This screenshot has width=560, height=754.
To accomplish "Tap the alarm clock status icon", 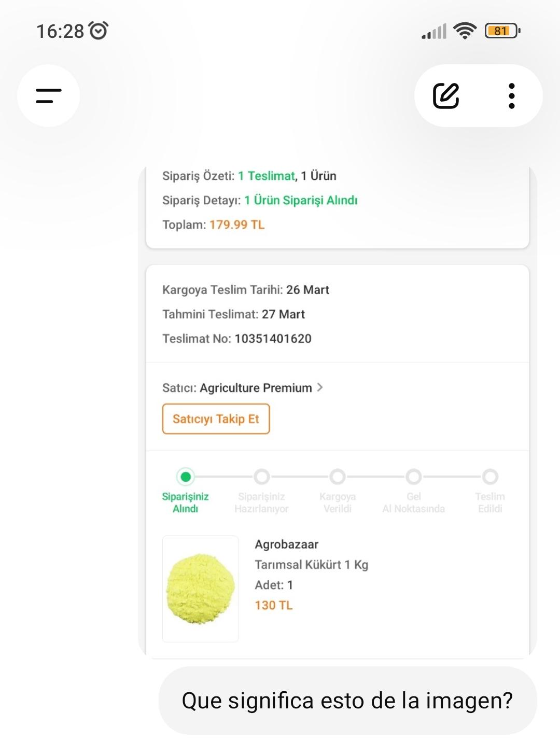I will pos(99,31).
